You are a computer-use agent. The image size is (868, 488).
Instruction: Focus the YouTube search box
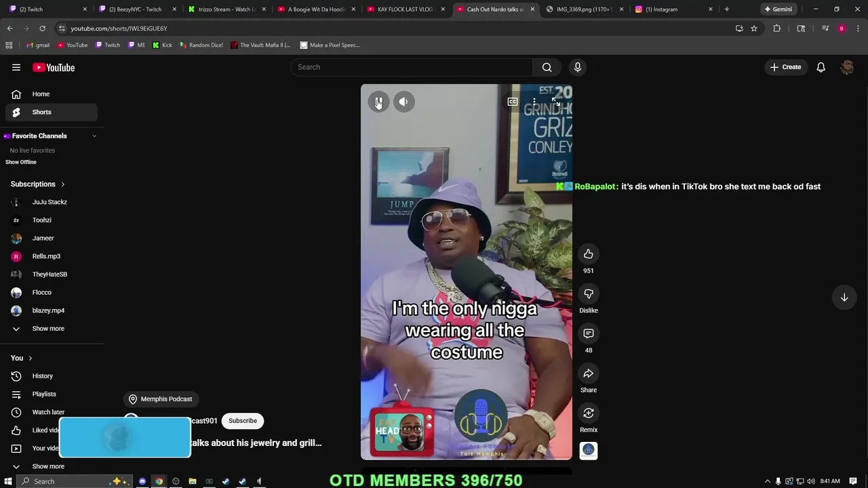412,67
